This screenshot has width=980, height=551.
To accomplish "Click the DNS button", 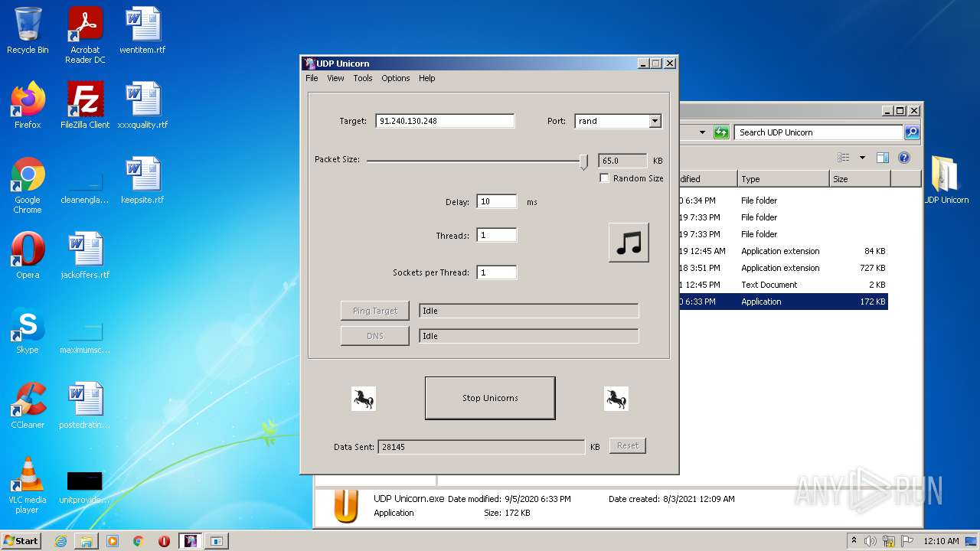I will coord(375,336).
